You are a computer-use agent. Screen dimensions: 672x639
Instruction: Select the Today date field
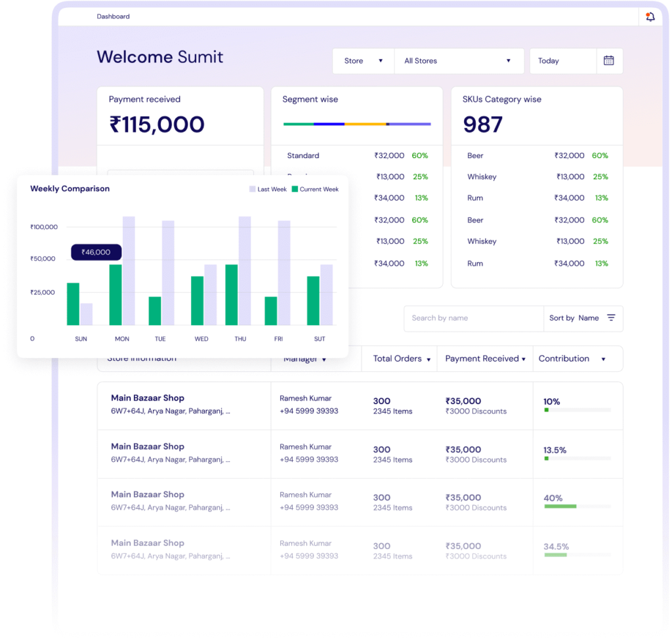[562, 61]
